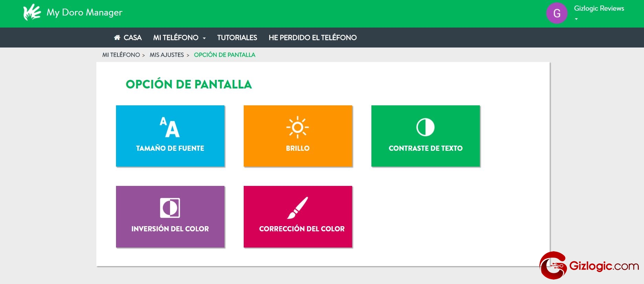Click the sun brightness icon
This screenshot has width=644, height=284.
(297, 127)
